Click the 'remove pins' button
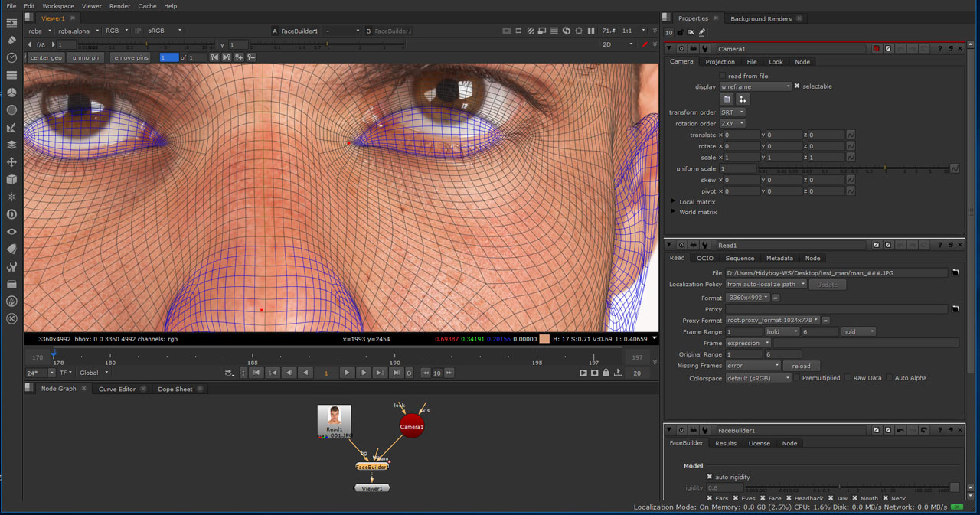The width and height of the screenshot is (980, 515). [x=130, y=57]
